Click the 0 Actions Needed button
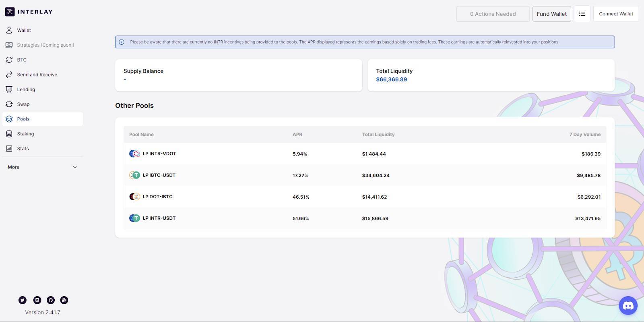This screenshot has width=644, height=322. (x=493, y=14)
